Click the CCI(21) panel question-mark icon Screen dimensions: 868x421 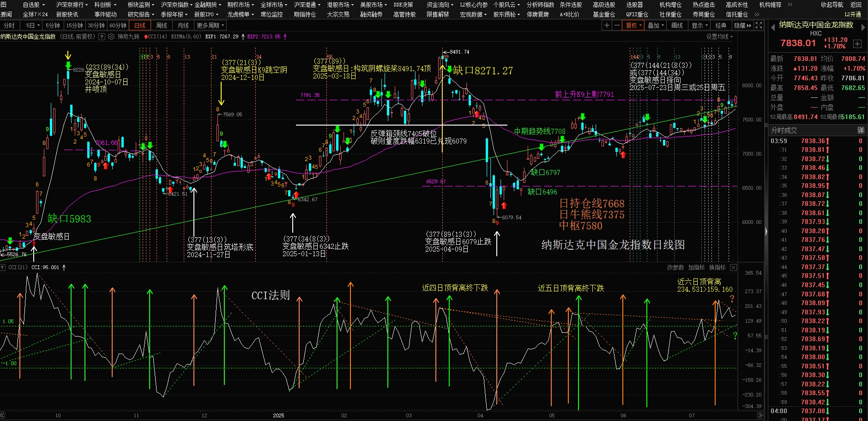(3, 267)
